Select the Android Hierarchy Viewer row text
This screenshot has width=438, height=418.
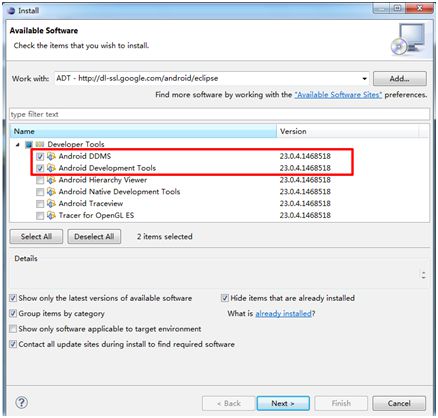103,180
